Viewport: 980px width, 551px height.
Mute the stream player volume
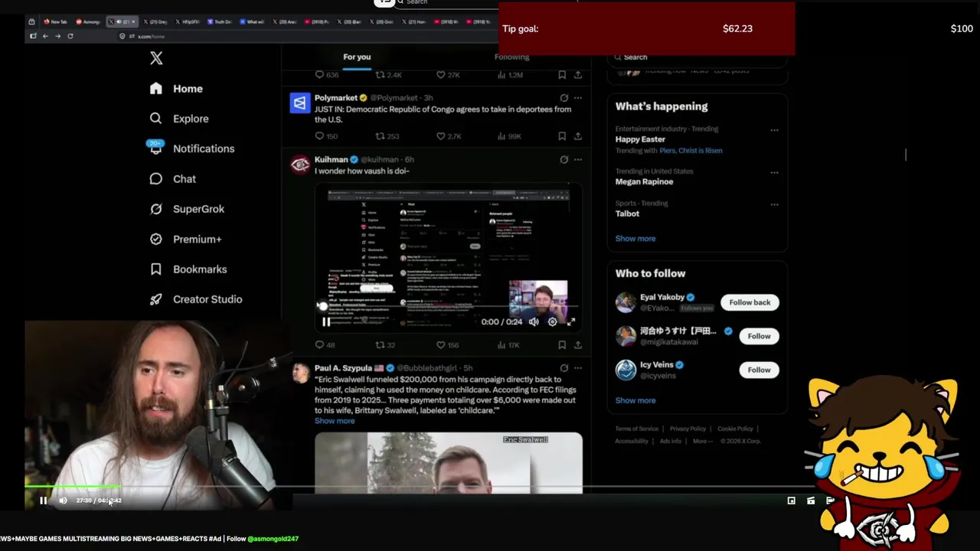click(x=63, y=500)
